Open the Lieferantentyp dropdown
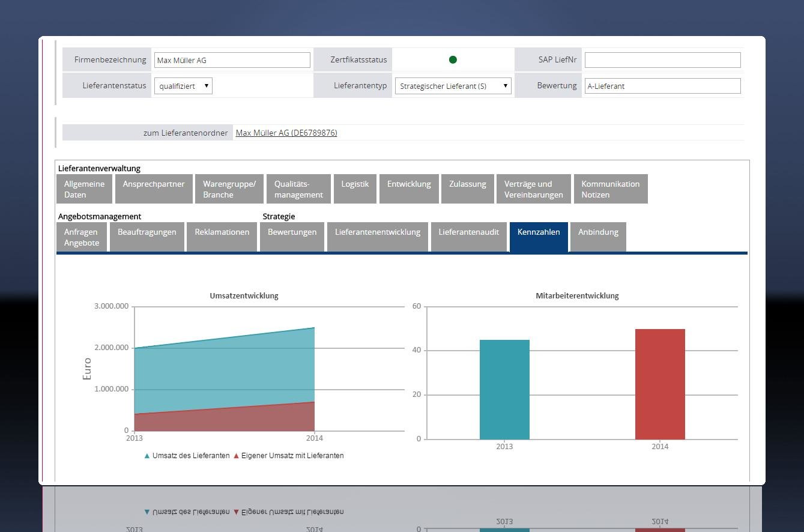 [453, 86]
